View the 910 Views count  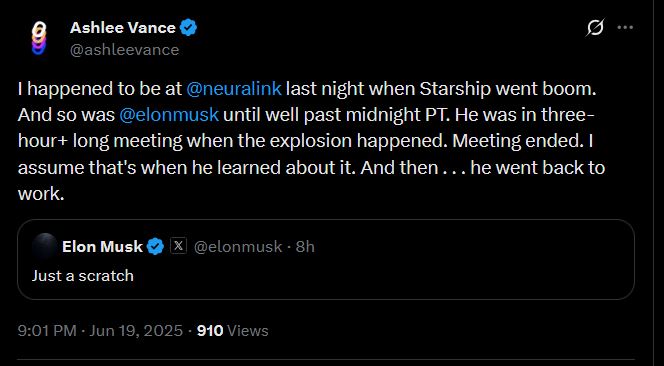(232, 331)
